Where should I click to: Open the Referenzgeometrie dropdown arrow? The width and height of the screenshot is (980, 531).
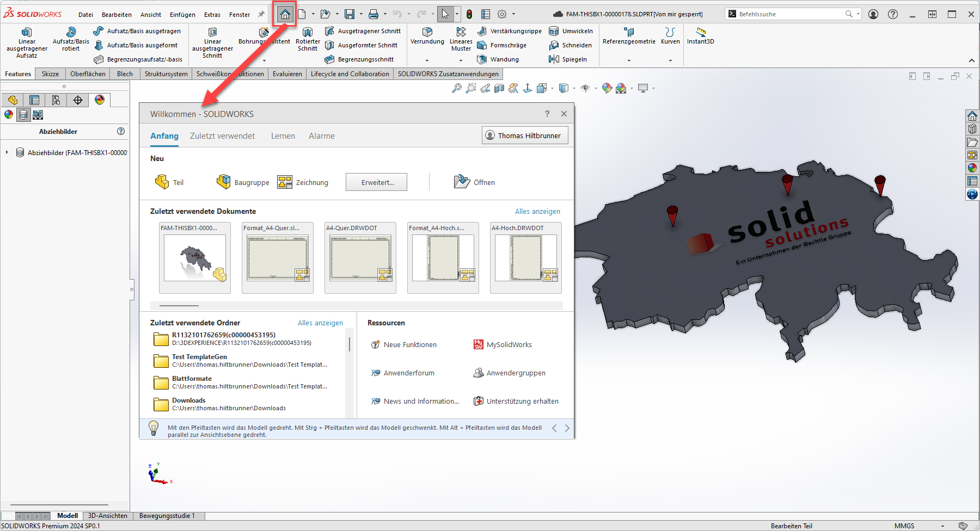click(629, 60)
